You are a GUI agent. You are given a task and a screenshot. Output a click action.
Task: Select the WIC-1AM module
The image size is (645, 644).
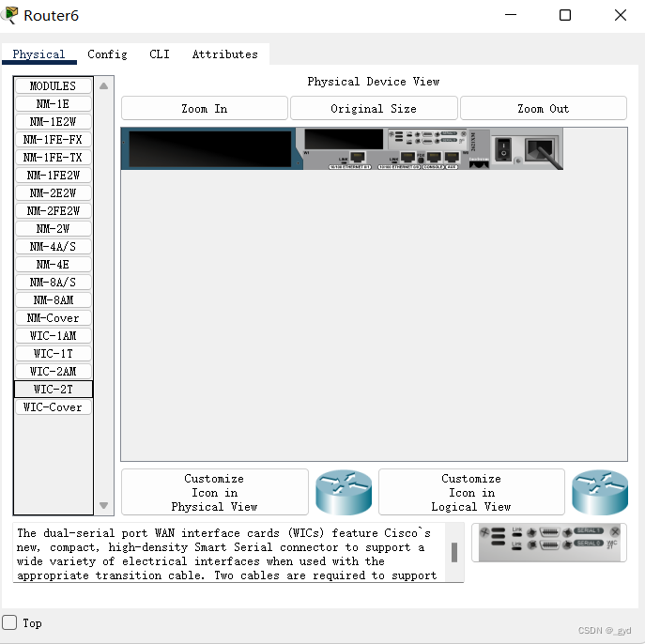pos(54,335)
